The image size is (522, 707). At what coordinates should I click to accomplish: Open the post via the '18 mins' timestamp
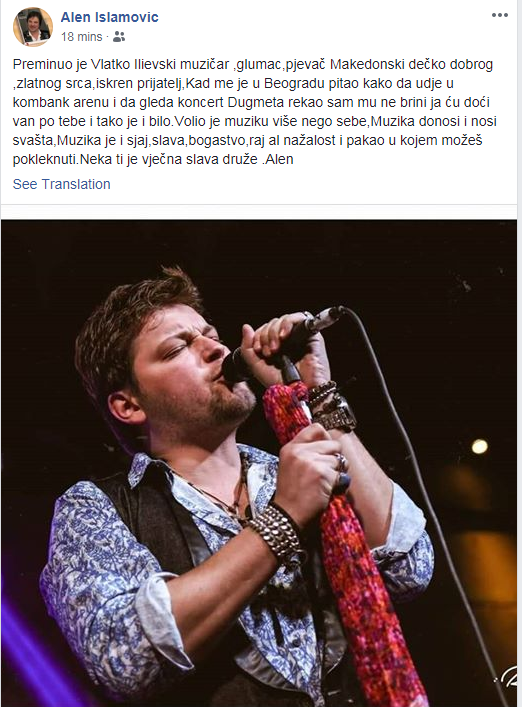(x=82, y=37)
